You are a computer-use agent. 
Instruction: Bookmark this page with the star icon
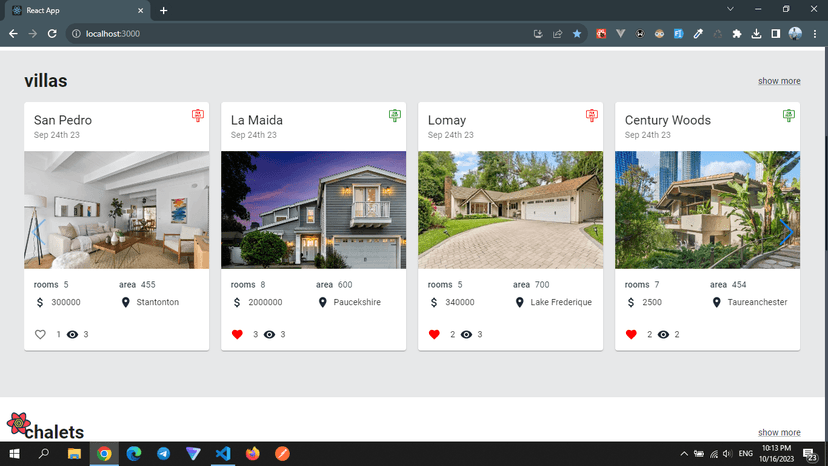577,33
